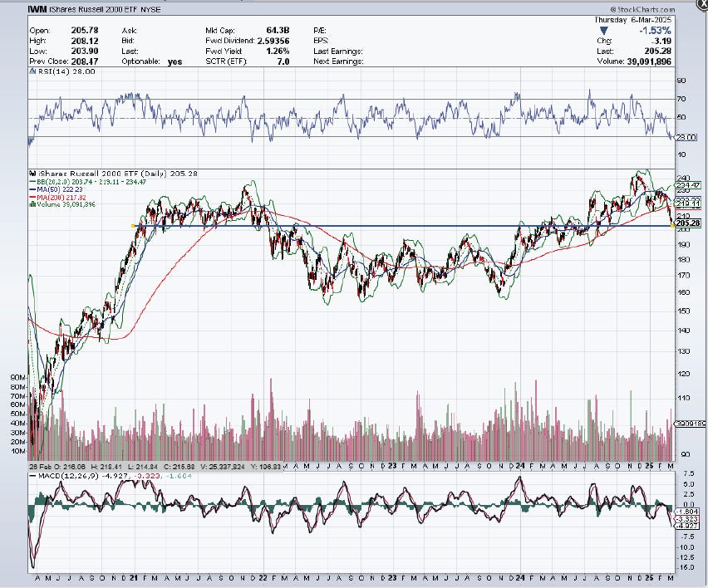Viewport: 708px width, 588px height.
Task: Click the Optionable 'yes' value
Action: (x=175, y=61)
